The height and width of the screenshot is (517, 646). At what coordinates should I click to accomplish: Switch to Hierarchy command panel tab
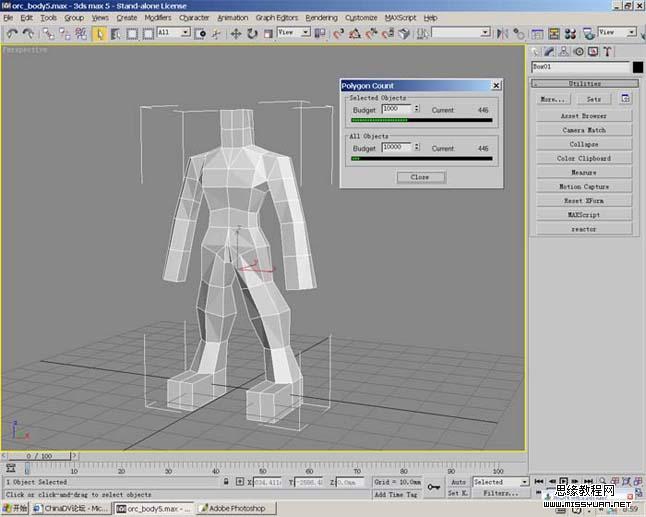point(564,51)
